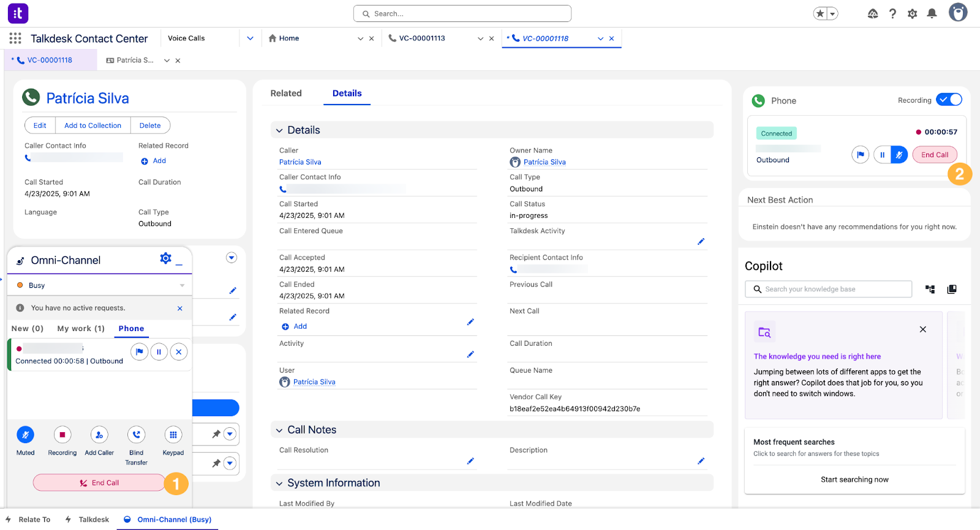Click the Delete button

point(150,125)
